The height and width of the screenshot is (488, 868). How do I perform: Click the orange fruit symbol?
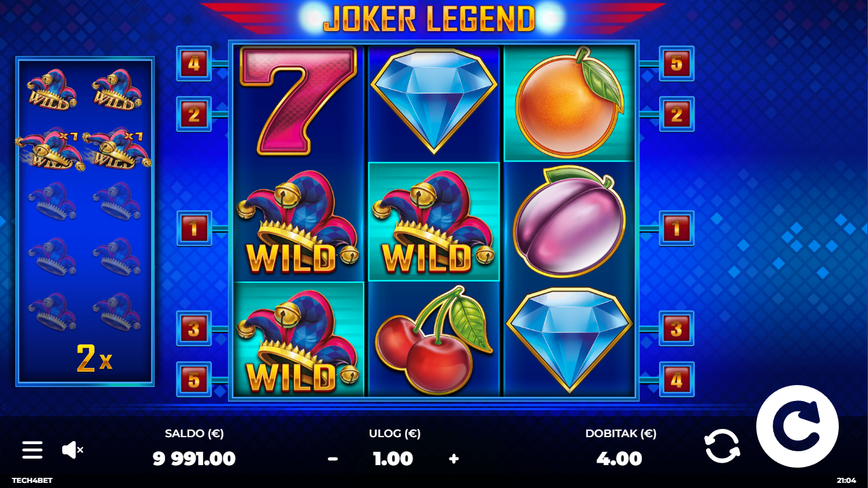569,102
